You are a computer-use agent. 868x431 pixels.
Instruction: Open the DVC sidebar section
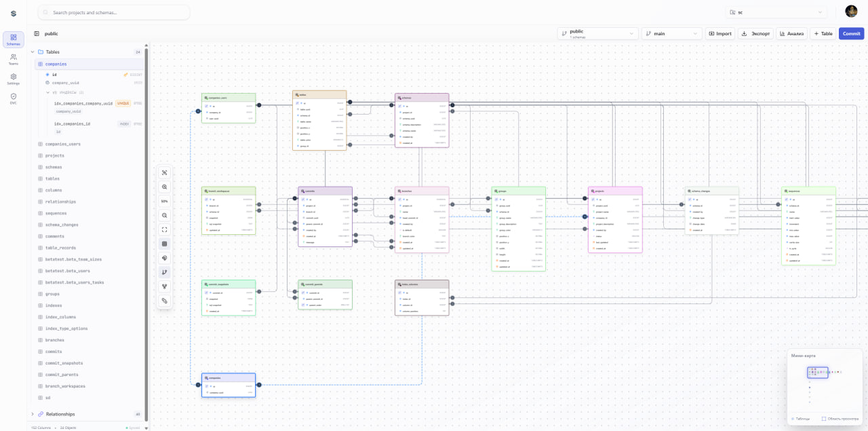pos(13,98)
